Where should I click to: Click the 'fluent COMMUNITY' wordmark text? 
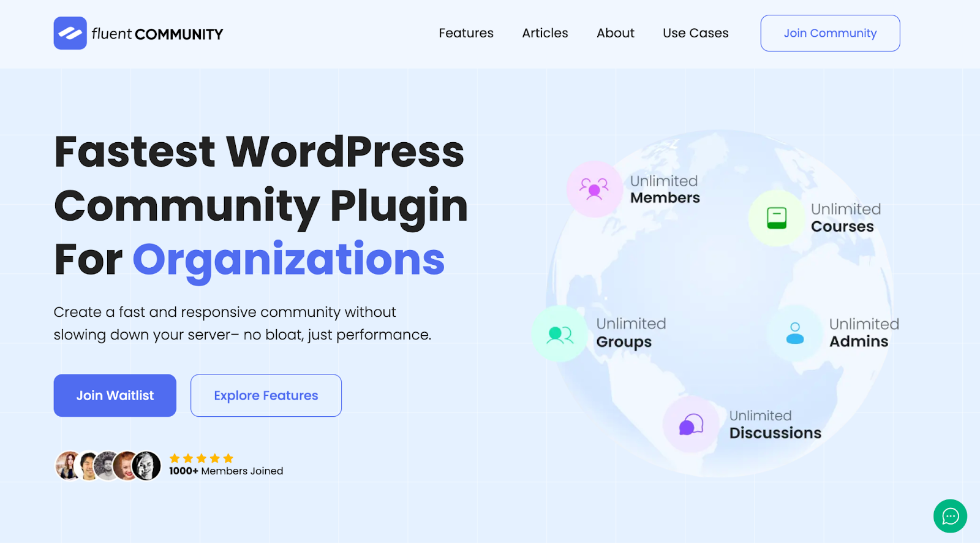tap(157, 34)
